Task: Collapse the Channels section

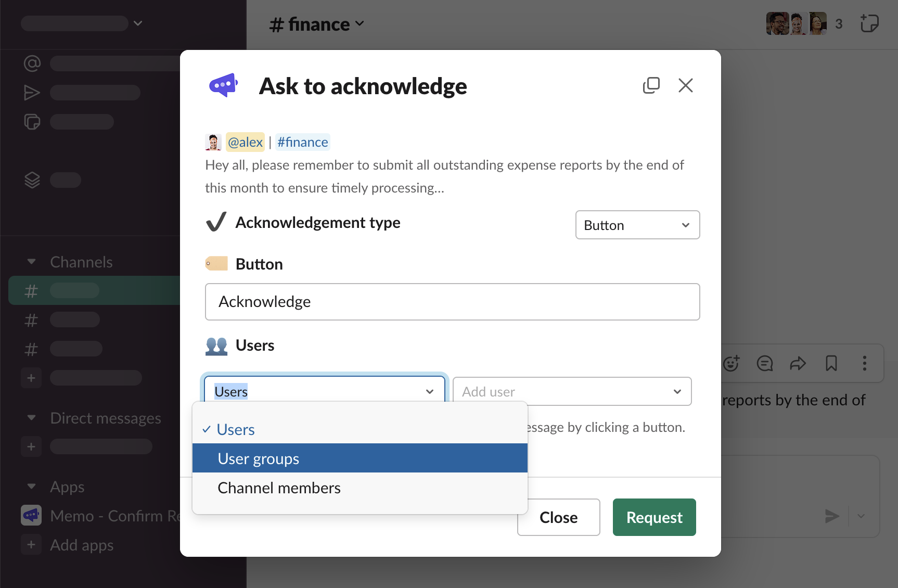Action: coord(32,262)
